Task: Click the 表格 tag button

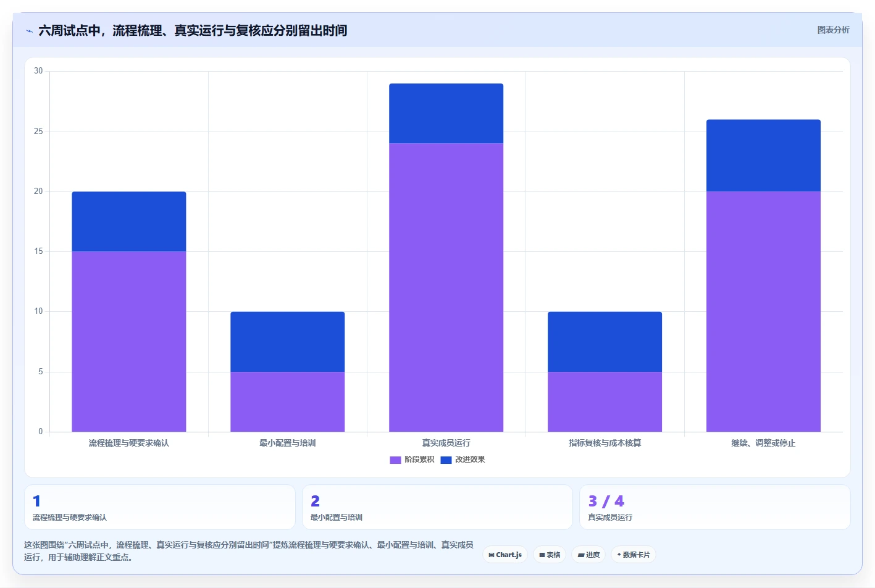Action: [x=550, y=555]
